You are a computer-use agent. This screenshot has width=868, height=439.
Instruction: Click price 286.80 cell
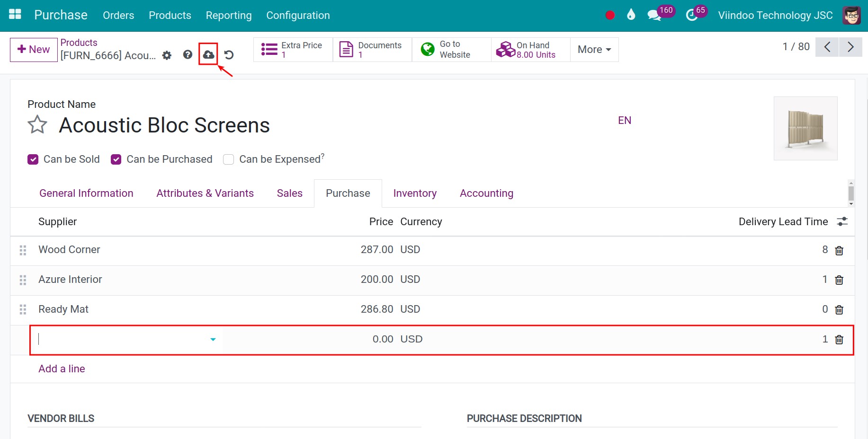click(377, 309)
